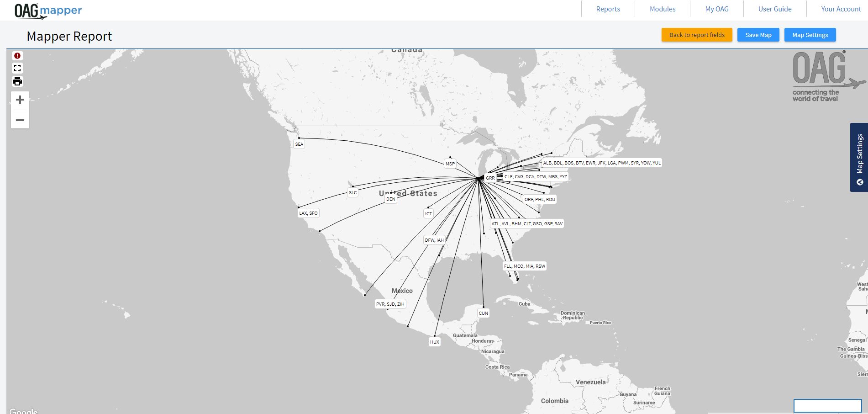Zoom out of the map
Screen dimensions: 868x414
[20, 120]
